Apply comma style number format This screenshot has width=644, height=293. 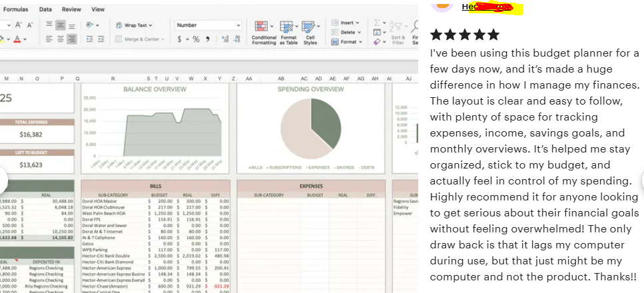click(208, 39)
